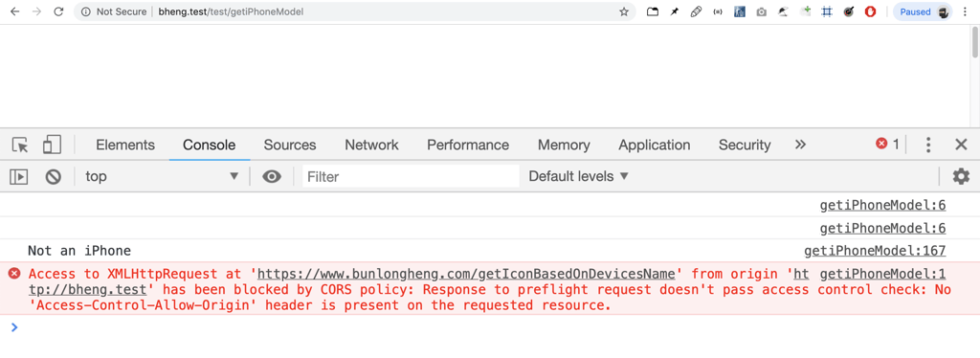Open source link getiPhoneModel:1

[x=882, y=274]
